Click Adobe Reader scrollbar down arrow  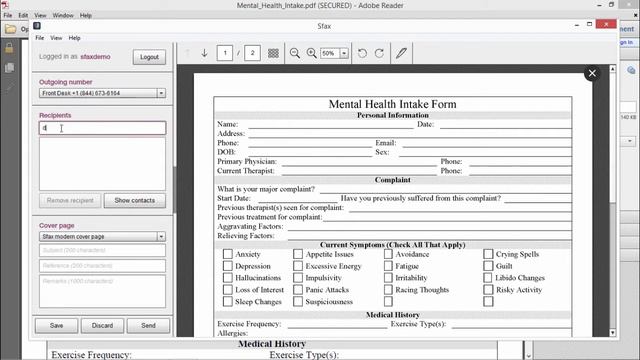tap(528, 356)
